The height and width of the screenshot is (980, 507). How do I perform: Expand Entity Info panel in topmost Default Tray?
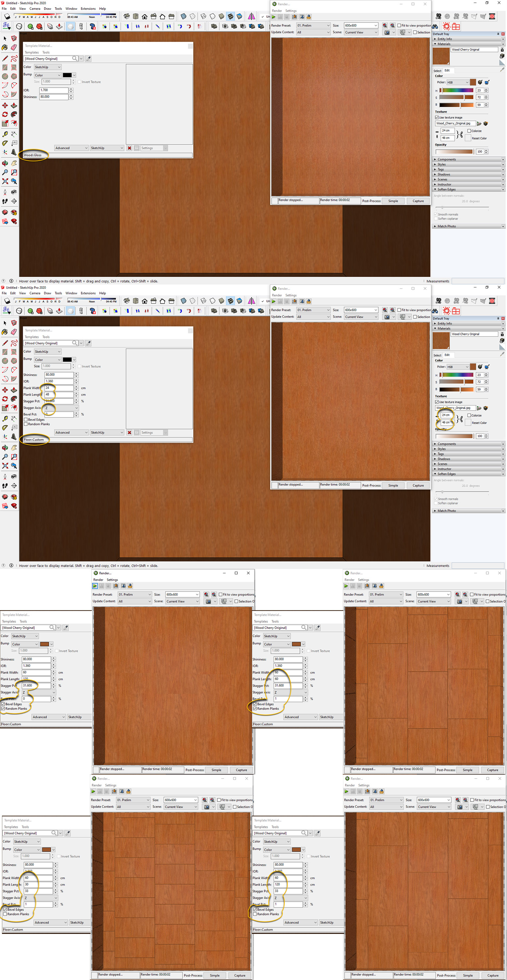point(468,39)
